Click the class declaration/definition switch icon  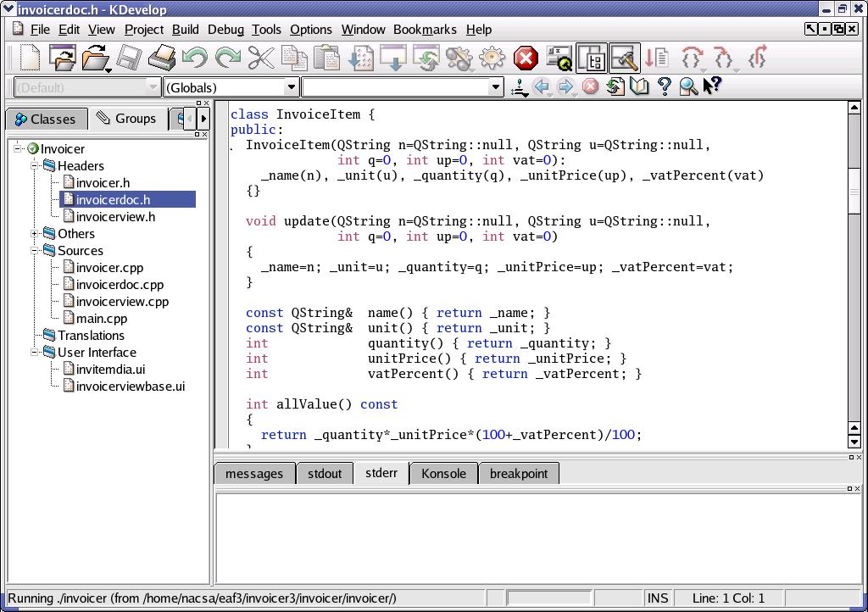click(519, 86)
